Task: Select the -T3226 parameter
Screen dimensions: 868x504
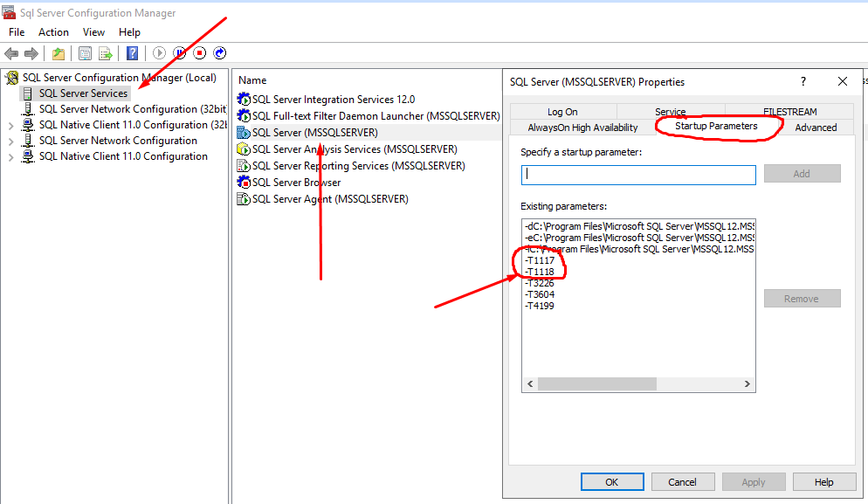Action: coord(540,283)
